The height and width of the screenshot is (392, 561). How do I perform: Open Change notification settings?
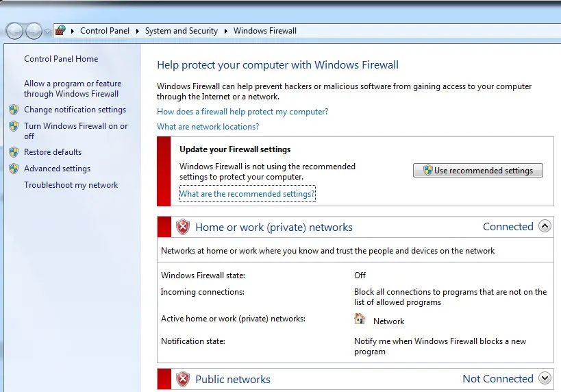point(75,110)
